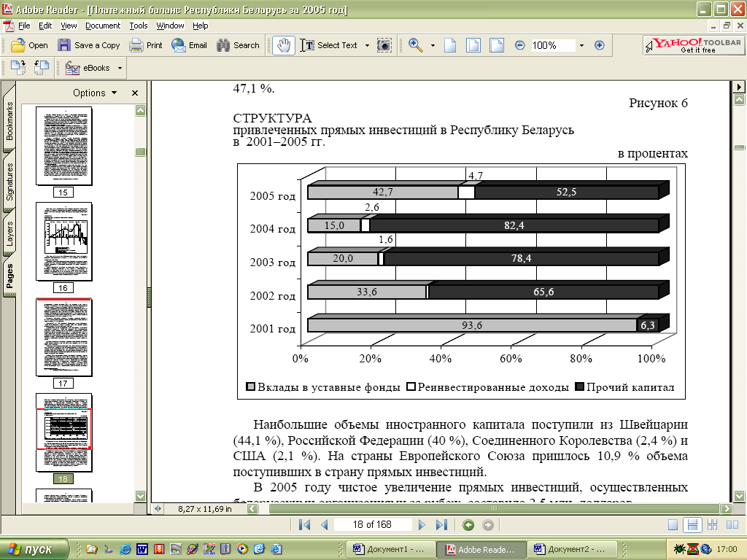
Task: Open the Document menu
Action: point(103,26)
